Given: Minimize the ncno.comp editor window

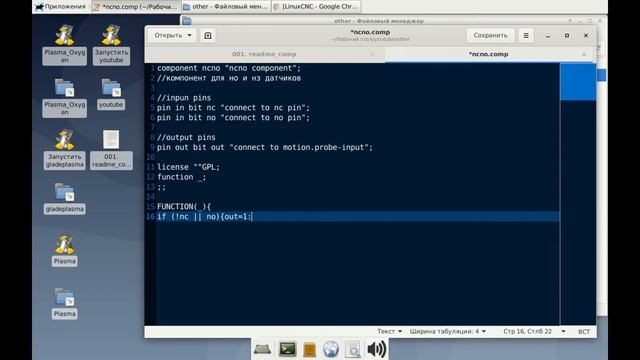Looking at the screenshot, I should (x=548, y=36).
